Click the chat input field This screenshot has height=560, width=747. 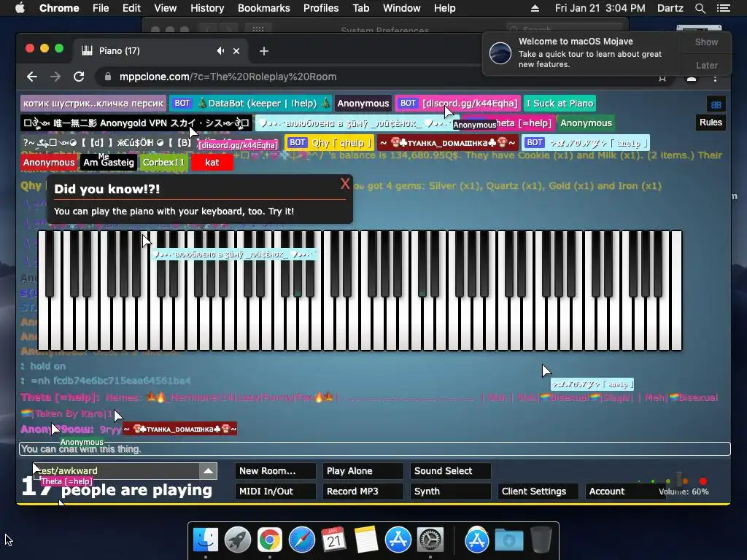pos(374,449)
